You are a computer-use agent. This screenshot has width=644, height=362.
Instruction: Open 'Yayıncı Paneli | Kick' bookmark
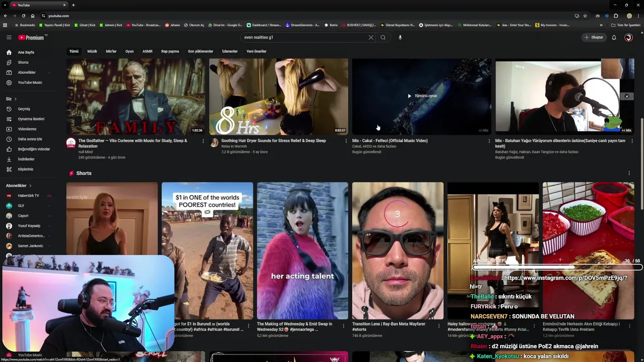[x=54, y=25]
